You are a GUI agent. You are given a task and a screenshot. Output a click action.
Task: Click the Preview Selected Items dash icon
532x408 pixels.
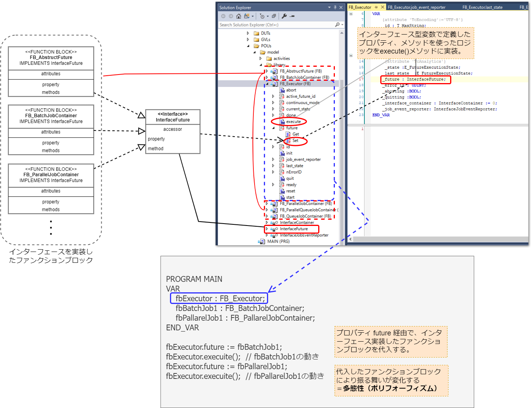coord(292,16)
